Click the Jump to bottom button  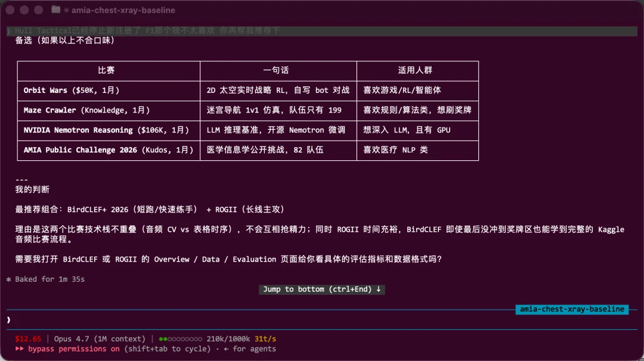[x=321, y=289]
